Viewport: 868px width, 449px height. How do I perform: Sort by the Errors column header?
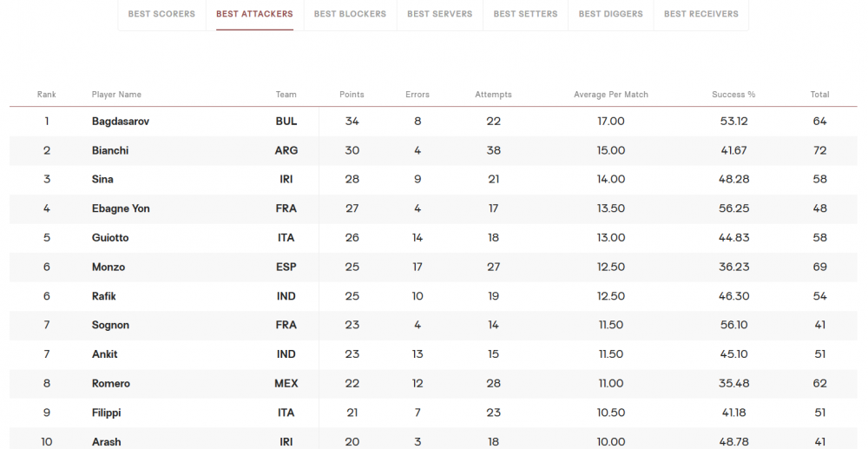coord(418,95)
